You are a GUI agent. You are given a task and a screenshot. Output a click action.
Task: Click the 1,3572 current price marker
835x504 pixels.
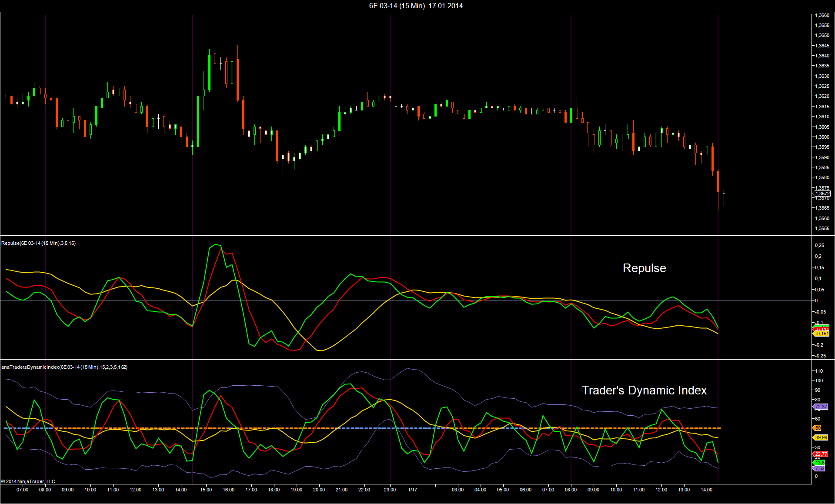coord(822,194)
